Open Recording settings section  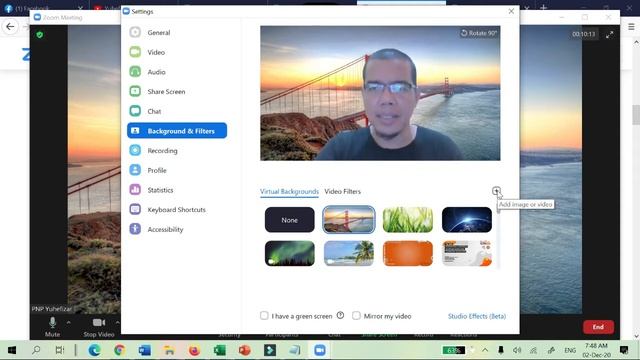click(162, 151)
